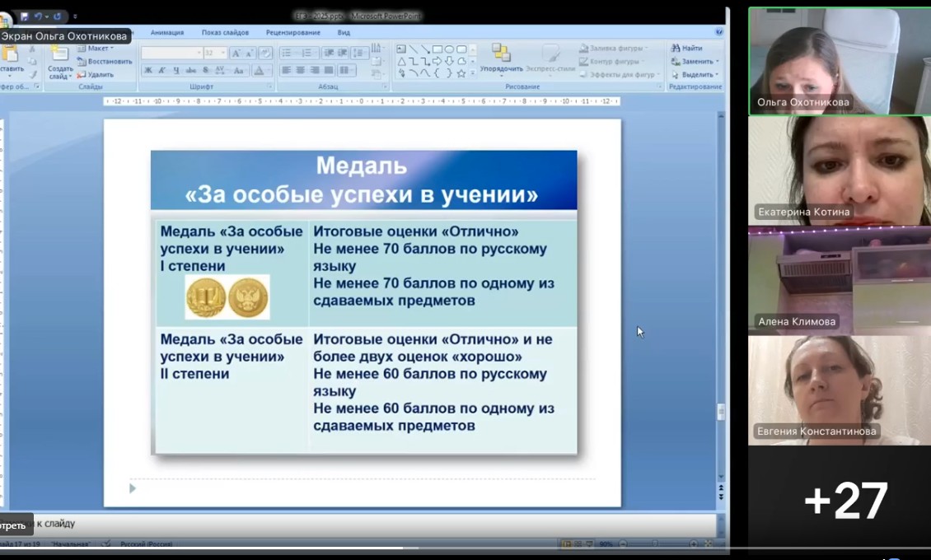Open the font name combo box
931x560 pixels.
coord(171,53)
